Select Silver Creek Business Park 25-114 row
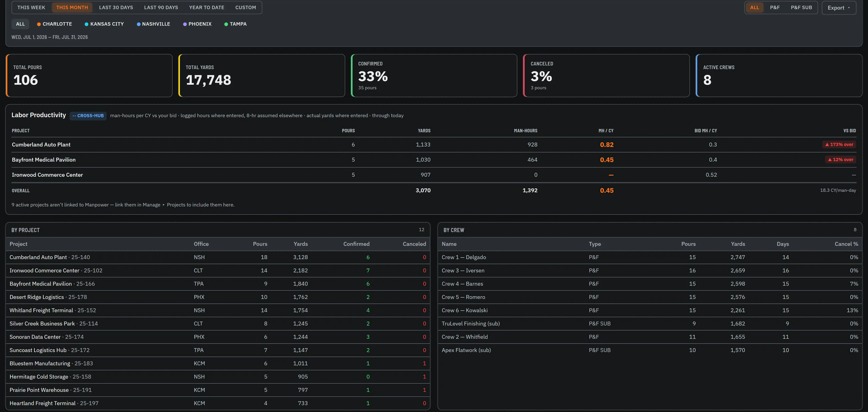 [x=218, y=323]
